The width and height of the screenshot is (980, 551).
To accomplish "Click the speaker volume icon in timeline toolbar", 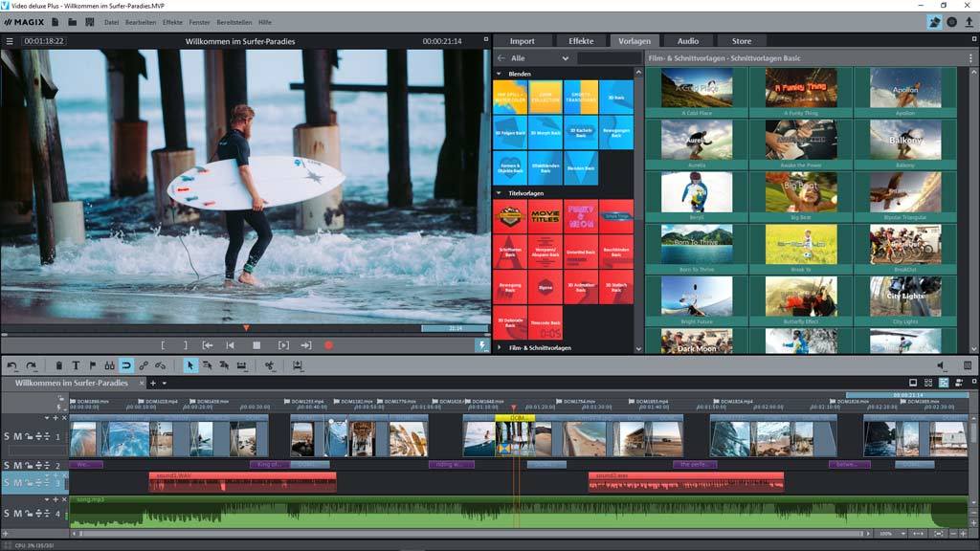I will 941,365.
